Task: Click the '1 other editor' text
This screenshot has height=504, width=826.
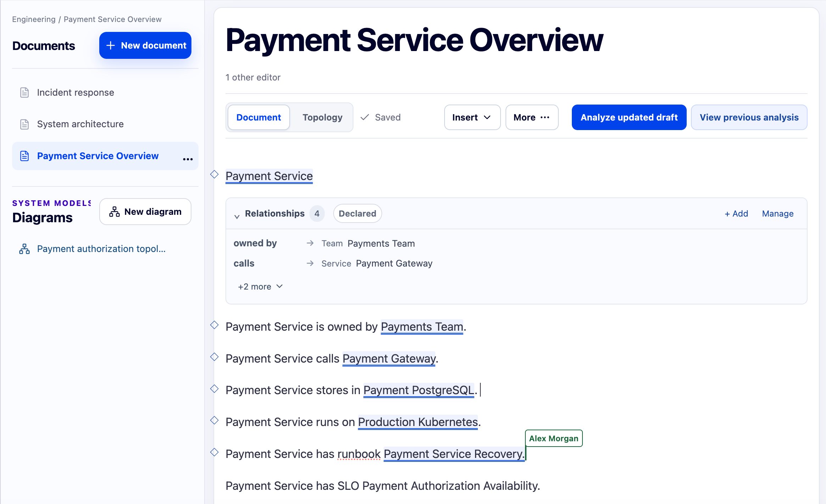Action: [x=253, y=77]
